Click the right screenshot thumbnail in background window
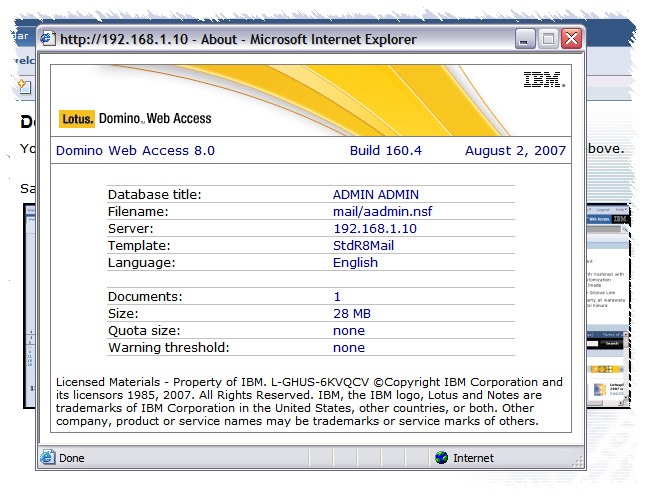648x499 pixels. [x=608, y=306]
